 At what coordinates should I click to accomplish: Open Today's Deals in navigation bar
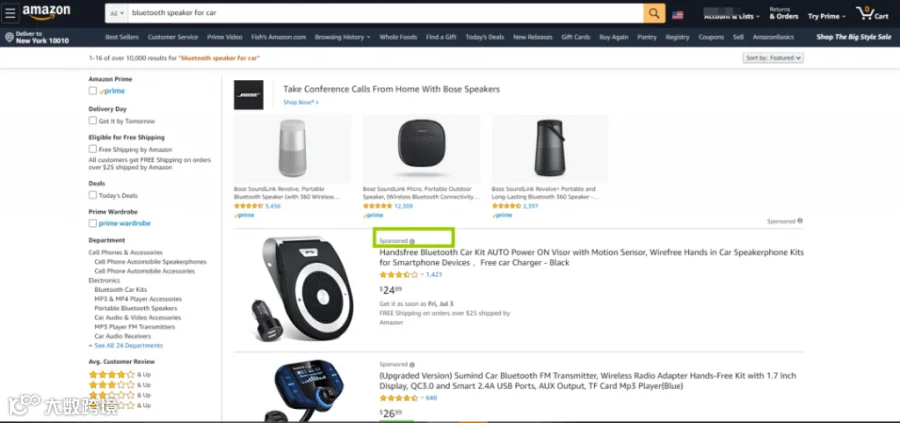click(484, 37)
